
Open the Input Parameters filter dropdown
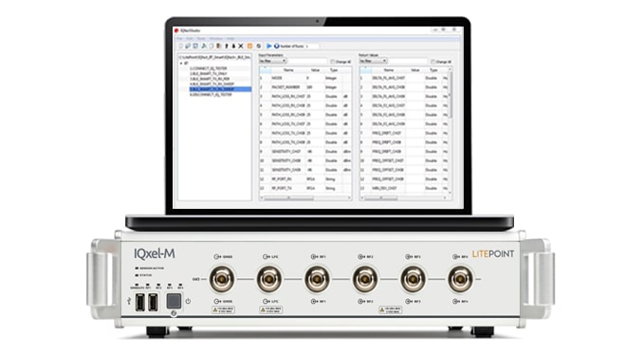[273, 61]
